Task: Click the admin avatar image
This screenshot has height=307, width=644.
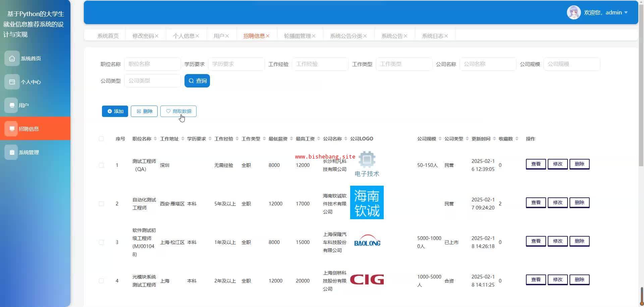Action: tap(574, 13)
